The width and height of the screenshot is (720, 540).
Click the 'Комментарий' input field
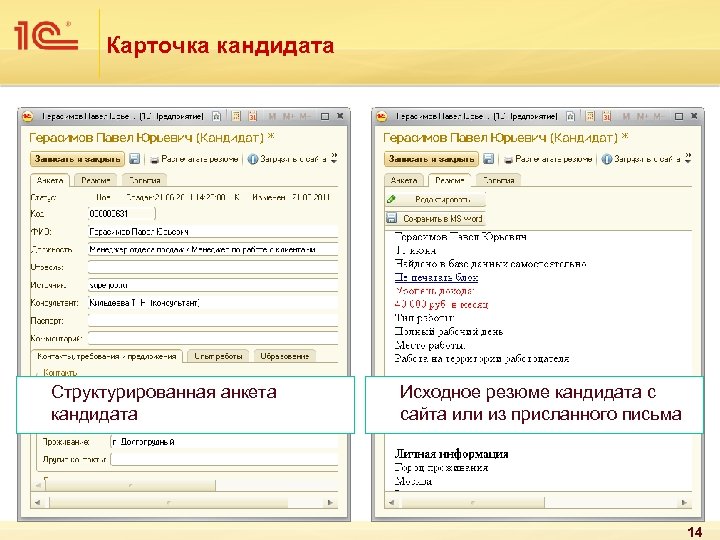tap(213, 338)
